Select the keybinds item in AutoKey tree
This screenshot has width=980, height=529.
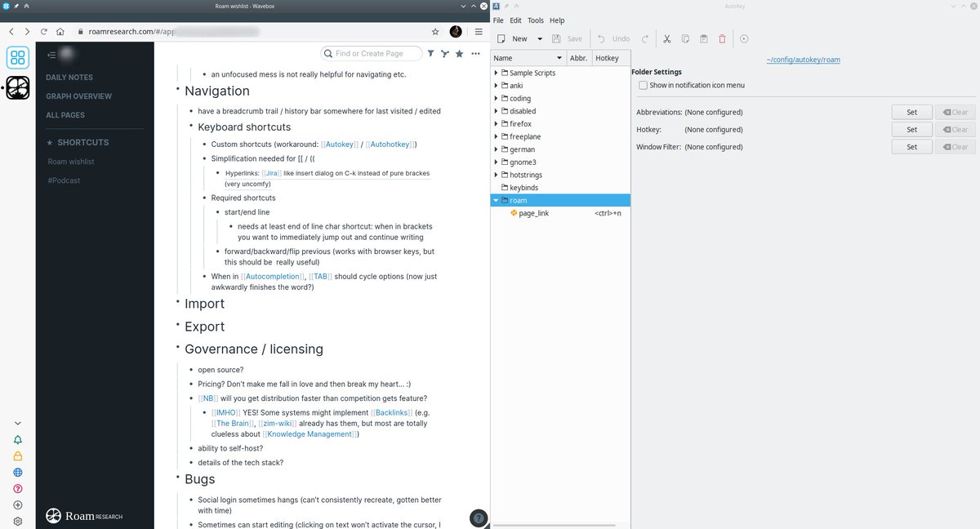[x=560, y=188]
